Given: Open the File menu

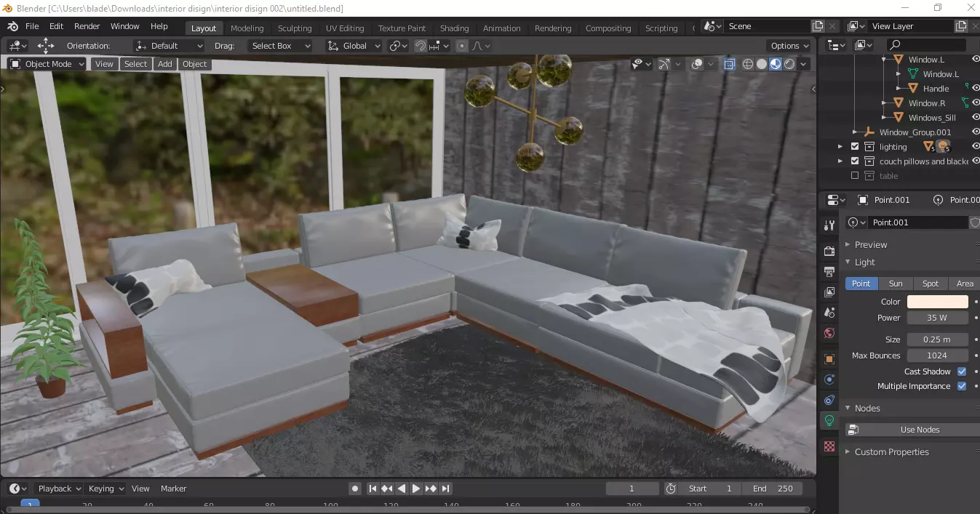Looking at the screenshot, I should click(32, 26).
